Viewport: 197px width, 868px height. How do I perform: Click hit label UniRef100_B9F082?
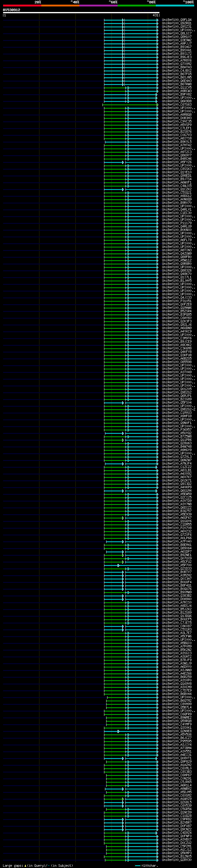177,94
